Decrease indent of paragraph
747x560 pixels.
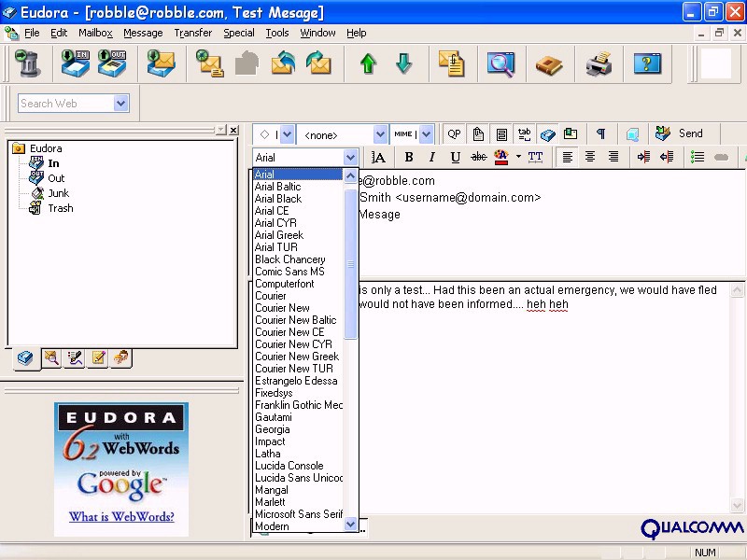point(667,157)
